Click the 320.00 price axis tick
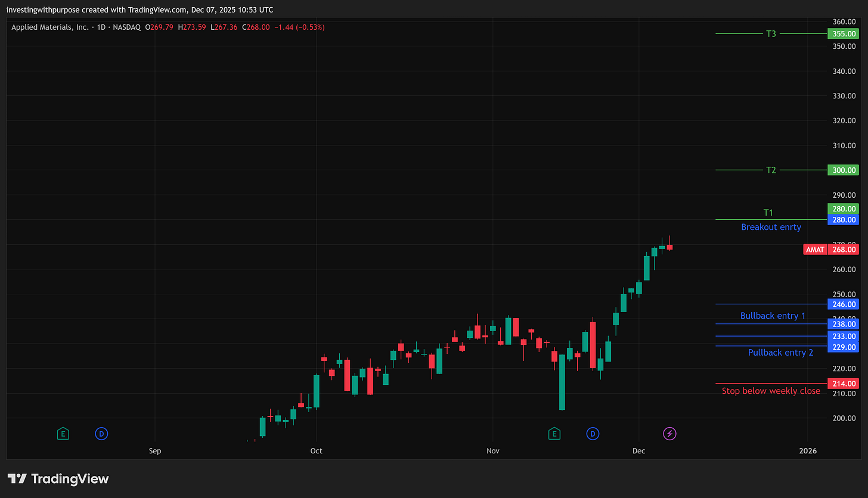868x498 pixels. pos(845,121)
